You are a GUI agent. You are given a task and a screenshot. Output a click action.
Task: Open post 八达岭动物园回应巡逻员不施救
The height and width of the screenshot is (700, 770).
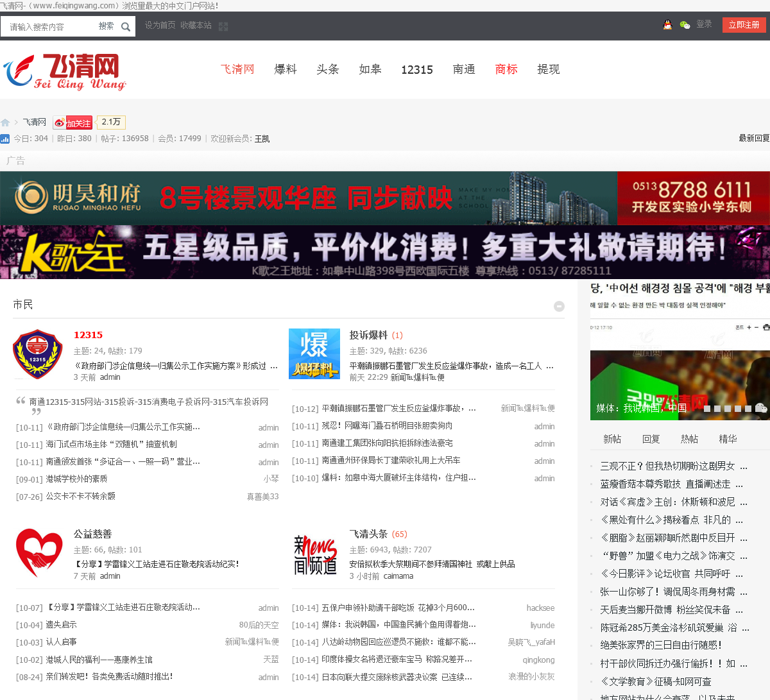click(398, 642)
